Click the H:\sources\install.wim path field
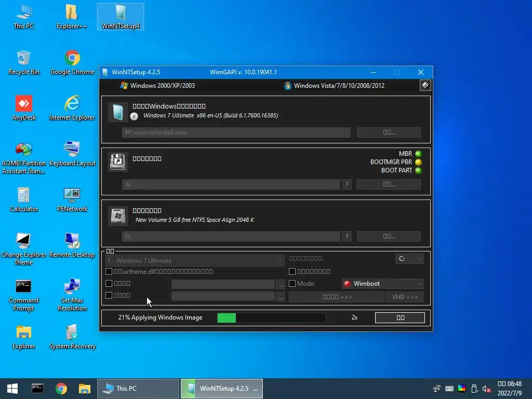The height and width of the screenshot is (399, 532). (236, 132)
